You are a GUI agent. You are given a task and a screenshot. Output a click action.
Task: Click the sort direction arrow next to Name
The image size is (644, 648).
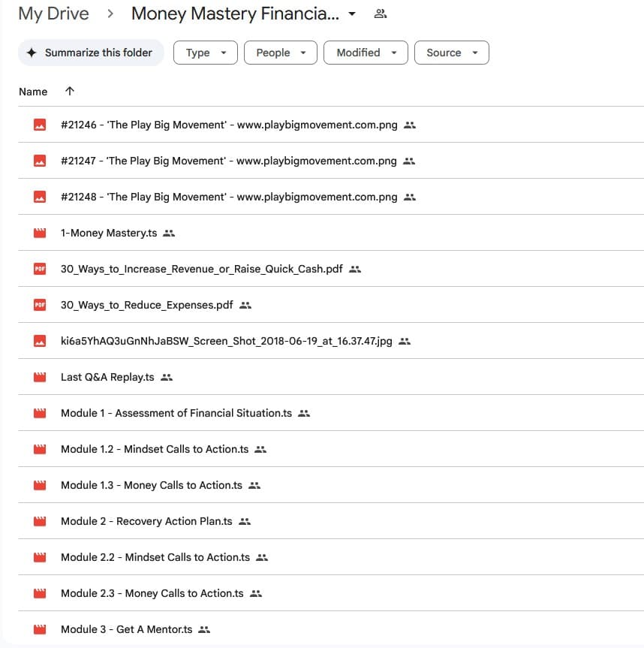pos(70,92)
